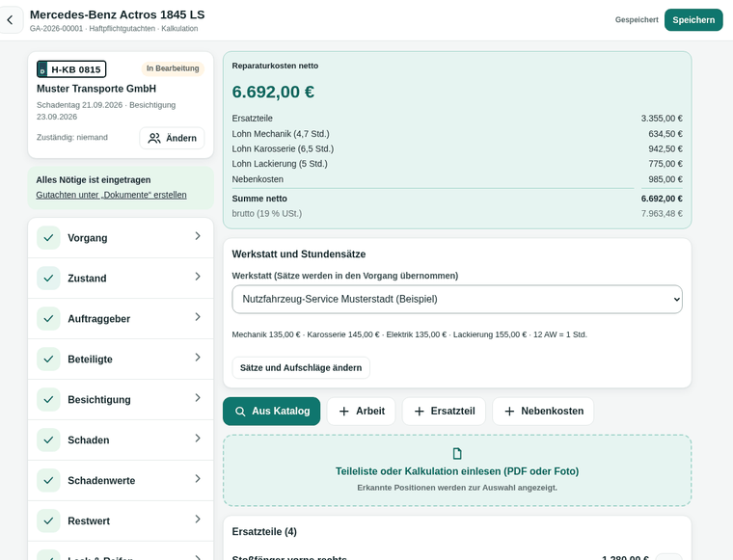The height and width of the screenshot is (560, 733).
Task: Expand Beteiligte via its chevron arrow
Action: pos(198,358)
